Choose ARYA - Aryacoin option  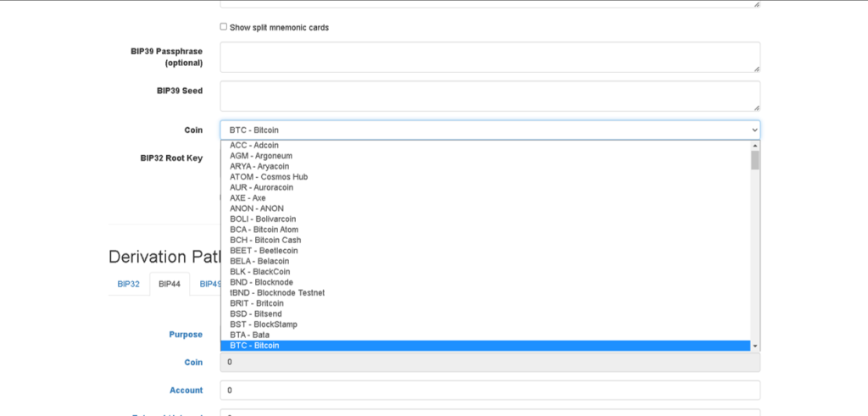click(x=486, y=167)
